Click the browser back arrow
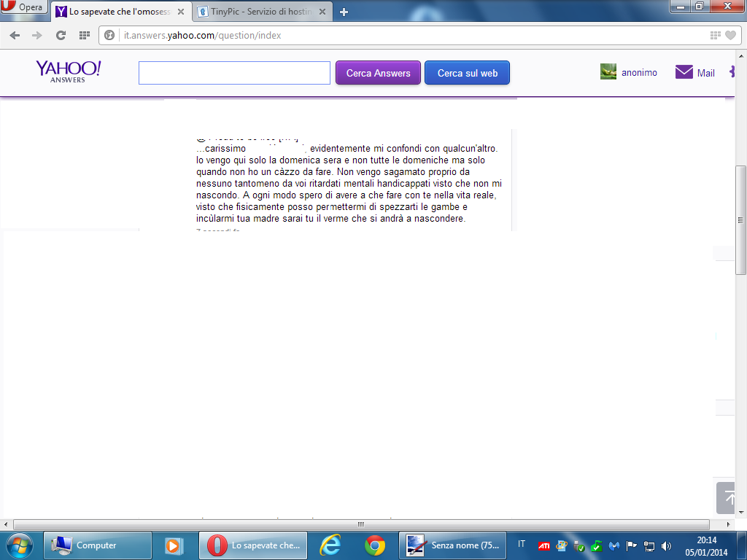747x560 pixels. (15, 35)
